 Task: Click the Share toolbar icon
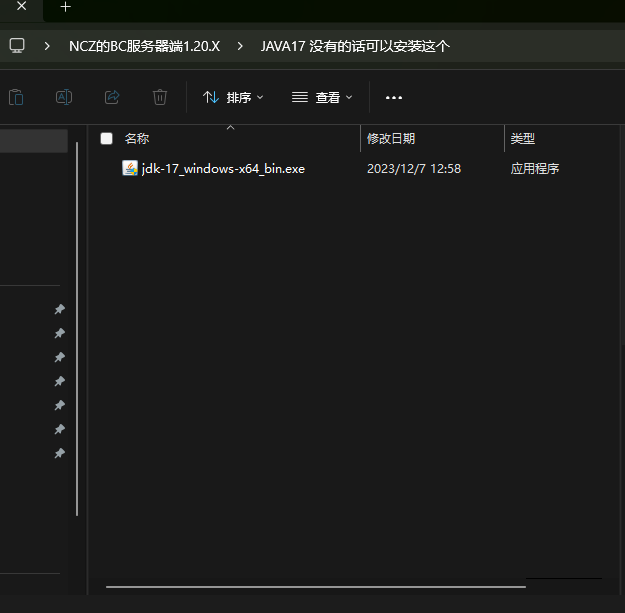click(x=112, y=97)
